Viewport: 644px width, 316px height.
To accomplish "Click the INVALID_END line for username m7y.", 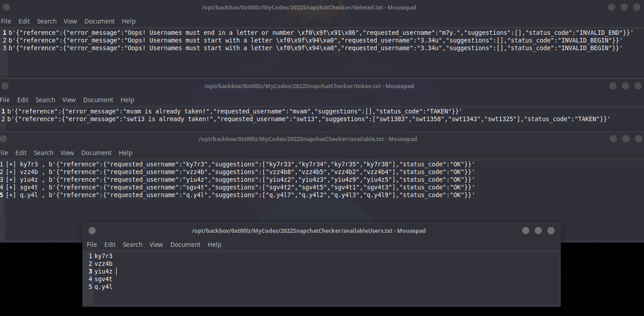I will (x=321, y=33).
